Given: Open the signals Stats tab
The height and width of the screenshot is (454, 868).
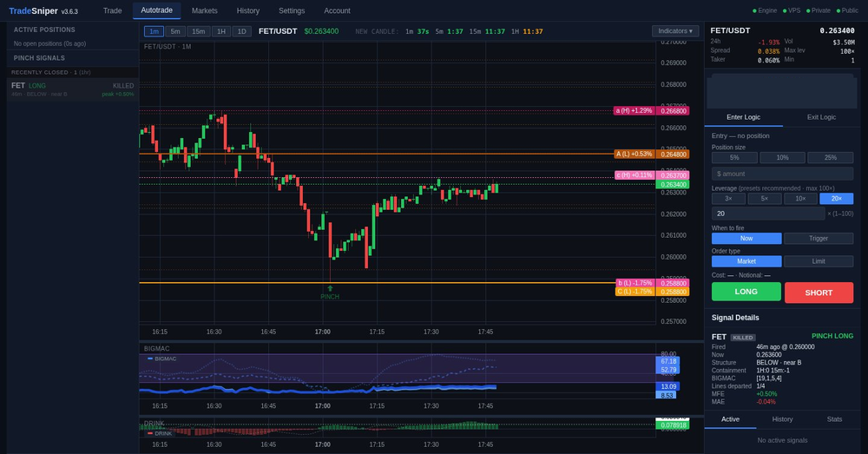Looking at the screenshot, I should [x=834, y=419].
